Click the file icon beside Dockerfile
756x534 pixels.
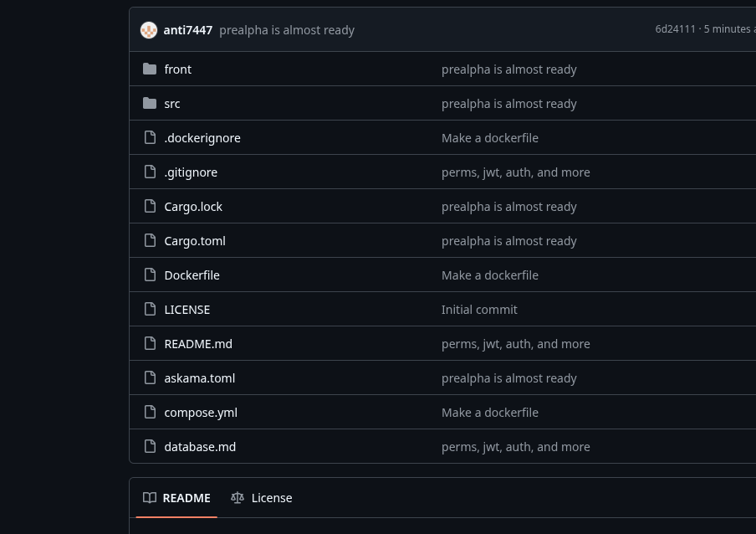(151, 275)
